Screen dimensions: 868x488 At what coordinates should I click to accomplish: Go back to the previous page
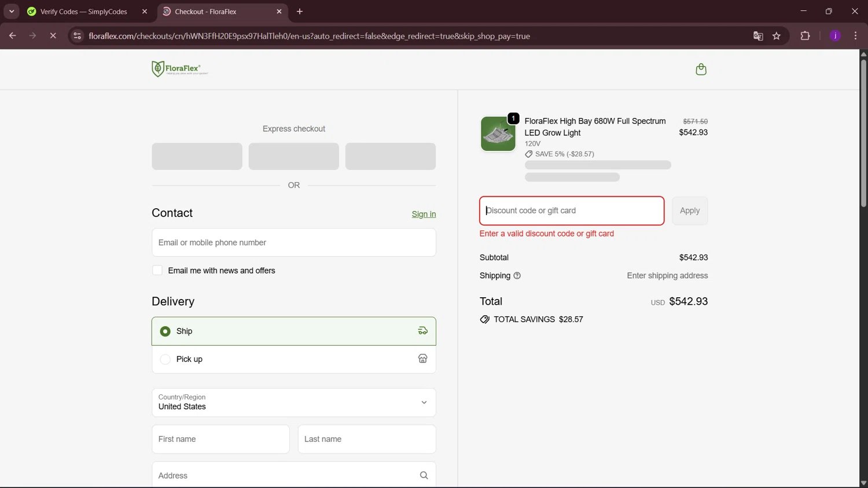13,36
